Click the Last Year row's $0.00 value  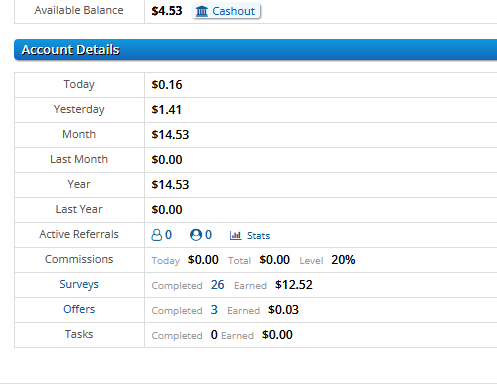[x=167, y=210]
